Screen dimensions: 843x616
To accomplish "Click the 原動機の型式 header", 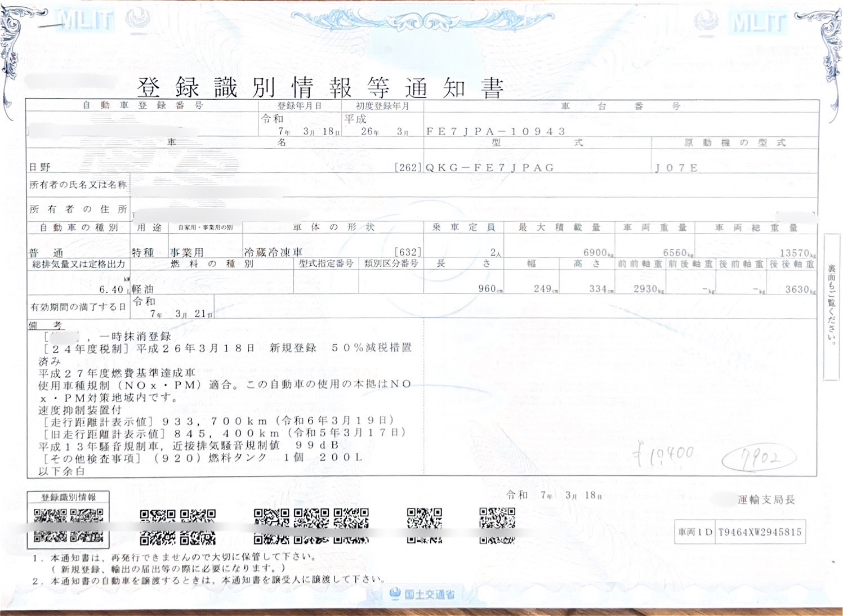I will pos(734,142).
